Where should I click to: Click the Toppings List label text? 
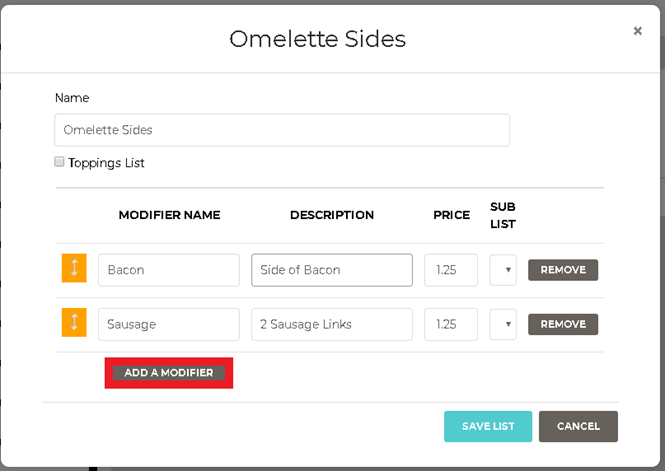pyautogui.click(x=107, y=163)
